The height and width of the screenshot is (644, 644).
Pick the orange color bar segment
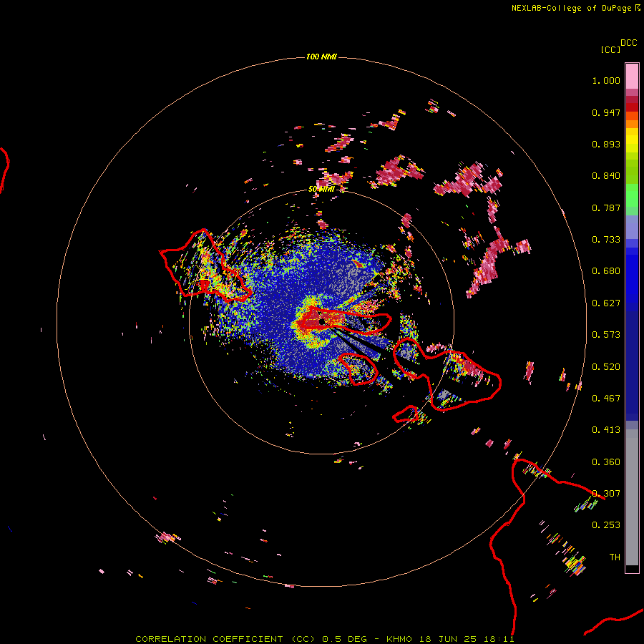pyautogui.click(x=632, y=124)
